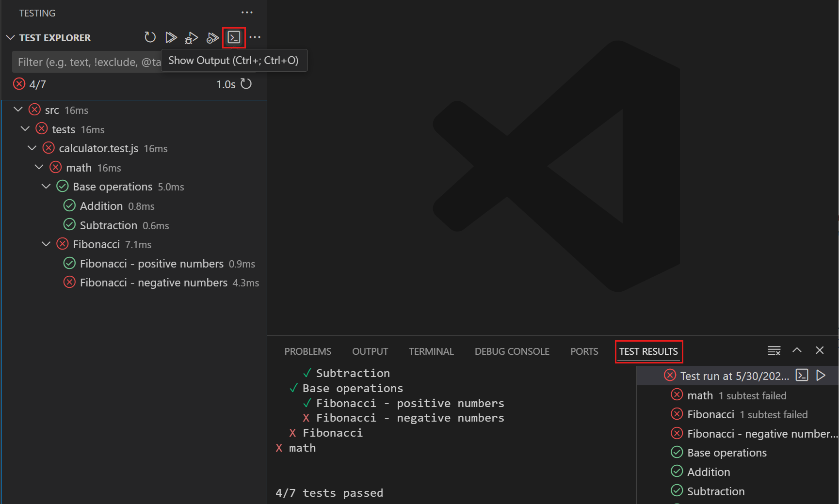Image resolution: width=839 pixels, height=504 pixels.
Task: Open Test Explorer more actions ellipsis
Action: (x=255, y=37)
